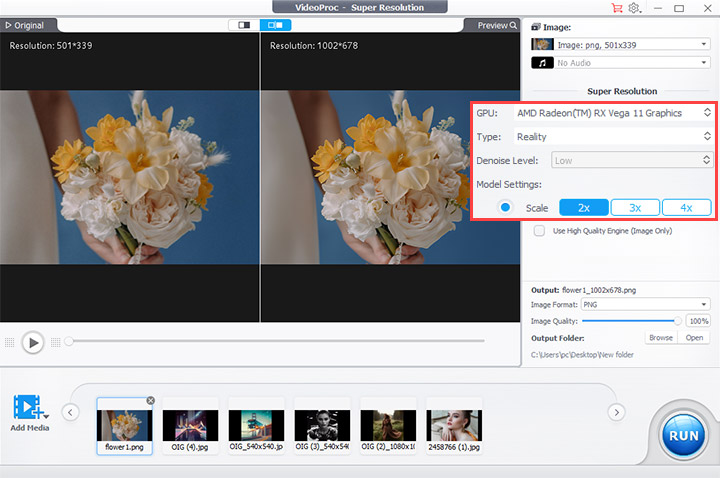Expand the Type dropdown showing Reality
The width and height of the screenshot is (720, 478).
tap(611, 136)
